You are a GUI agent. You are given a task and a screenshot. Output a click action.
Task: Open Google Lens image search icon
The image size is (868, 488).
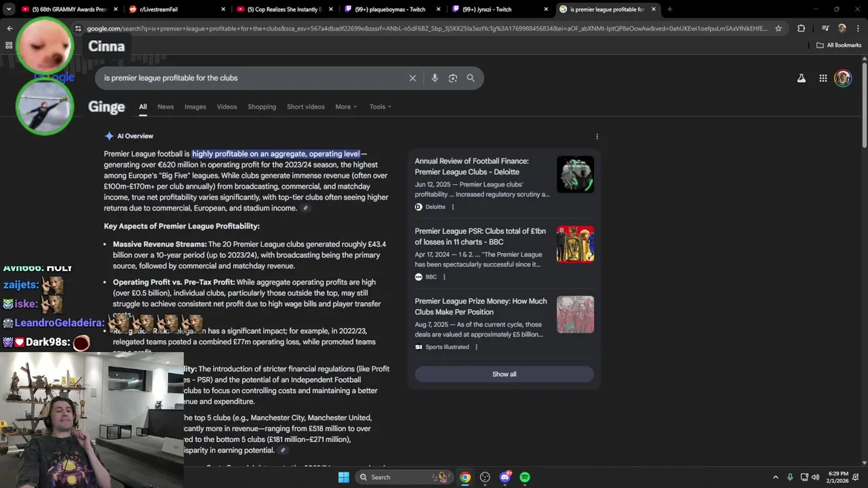(452, 78)
